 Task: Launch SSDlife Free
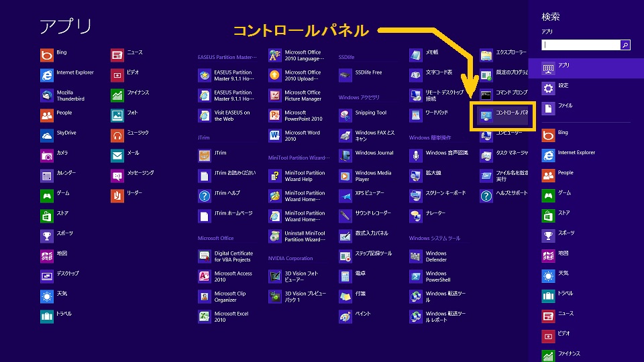361,75
